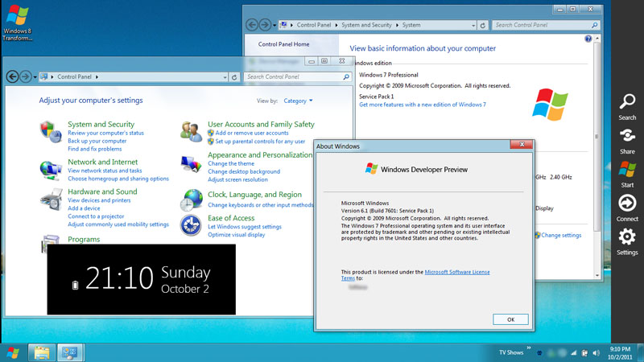The height and width of the screenshot is (362, 644).
Task: Open the Ease of Access icon
Action: [x=191, y=225]
